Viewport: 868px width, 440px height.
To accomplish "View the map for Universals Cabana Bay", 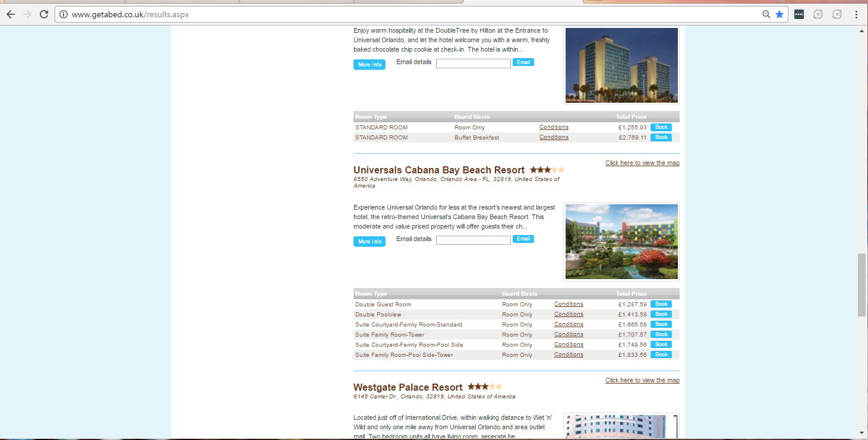I will coord(642,163).
